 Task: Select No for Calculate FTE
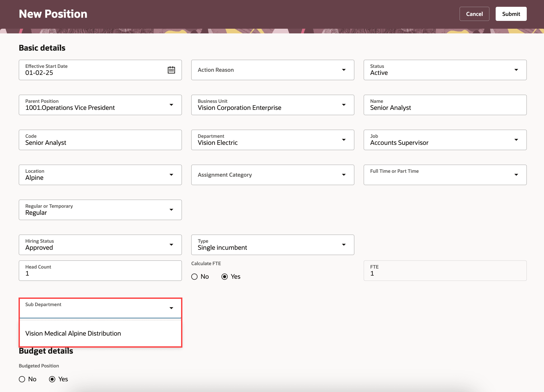(194, 277)
